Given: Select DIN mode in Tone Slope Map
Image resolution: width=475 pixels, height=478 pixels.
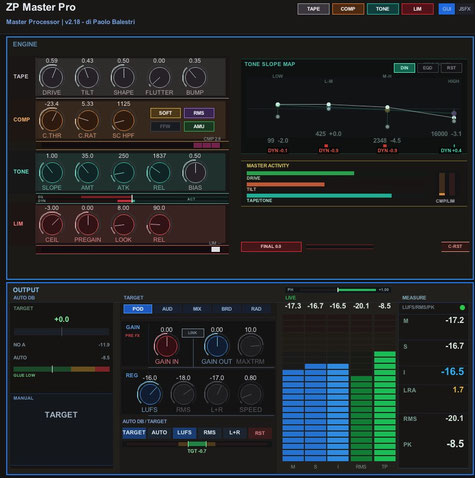Looking at the screenshot, I should (x=404, y=68).
